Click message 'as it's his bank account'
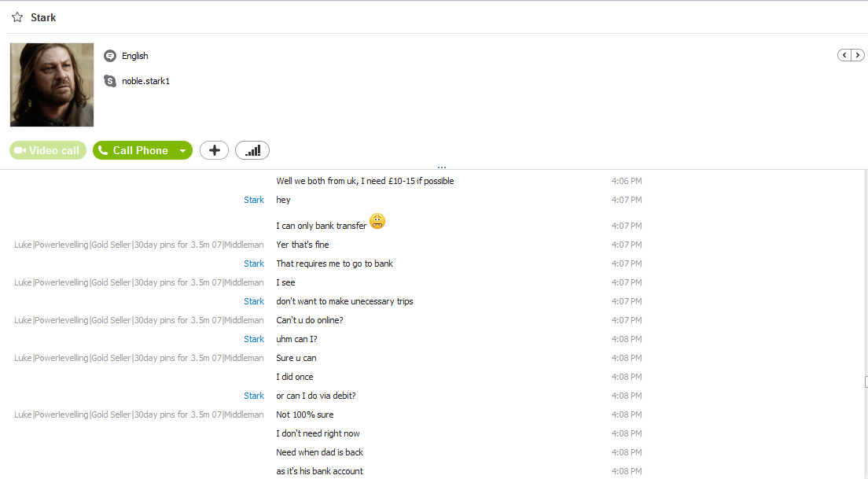Image resolution: width=868 pixels, height=479 pixels. click(319, 470)
